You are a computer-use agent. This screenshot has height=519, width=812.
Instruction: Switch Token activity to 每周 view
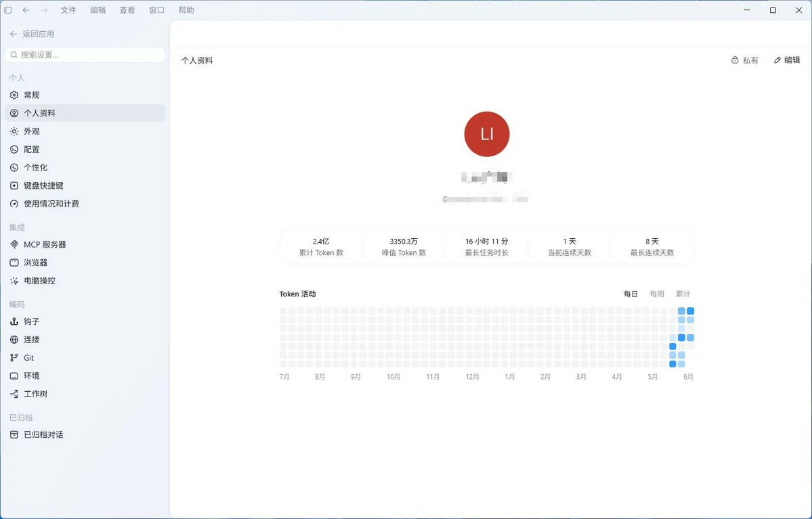coord(657,294)
